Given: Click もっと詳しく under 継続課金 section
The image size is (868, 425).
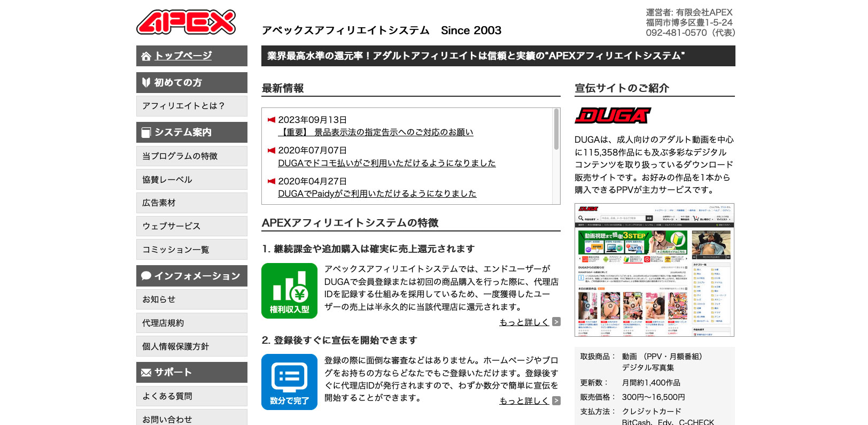Looking at the screenshot, I should point(524,322).
